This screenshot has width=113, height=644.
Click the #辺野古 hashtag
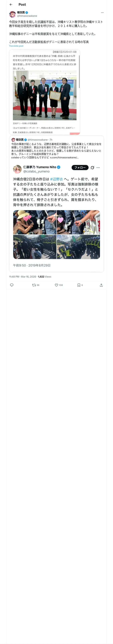click(x=56, y=179)
